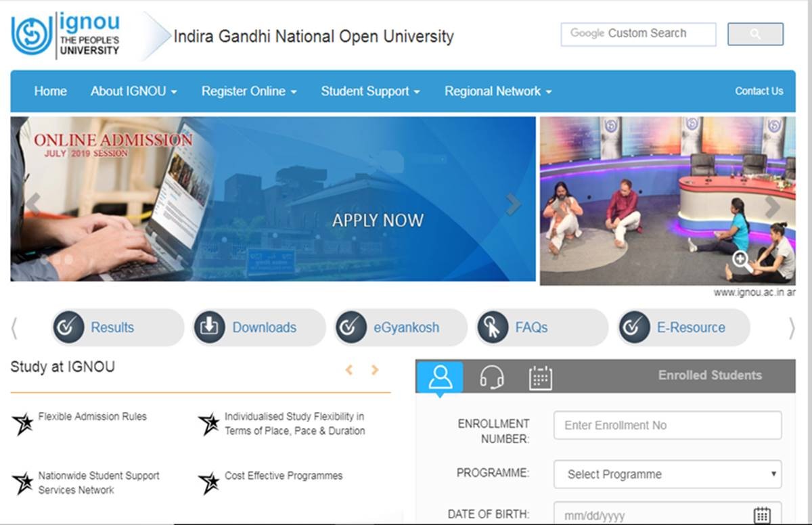Select the headset support tab icon
The height and width of the screenshot is (525, 812).
[x=491, y=378]
